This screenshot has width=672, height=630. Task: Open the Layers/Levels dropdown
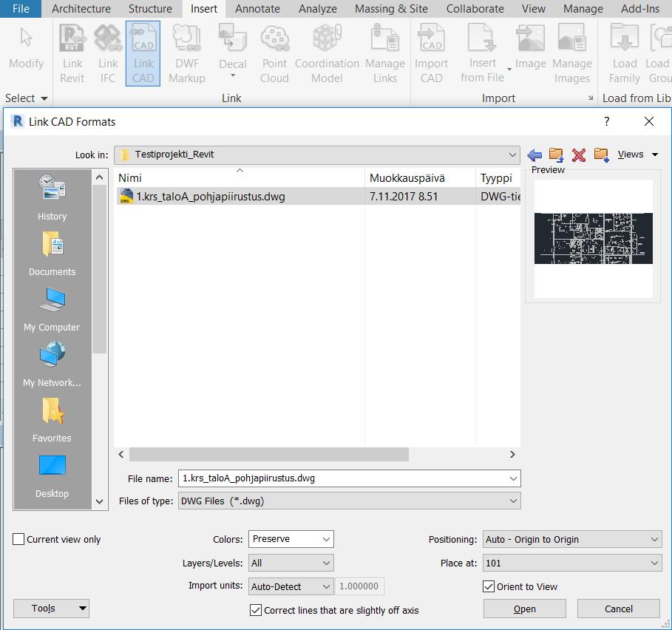291,563
